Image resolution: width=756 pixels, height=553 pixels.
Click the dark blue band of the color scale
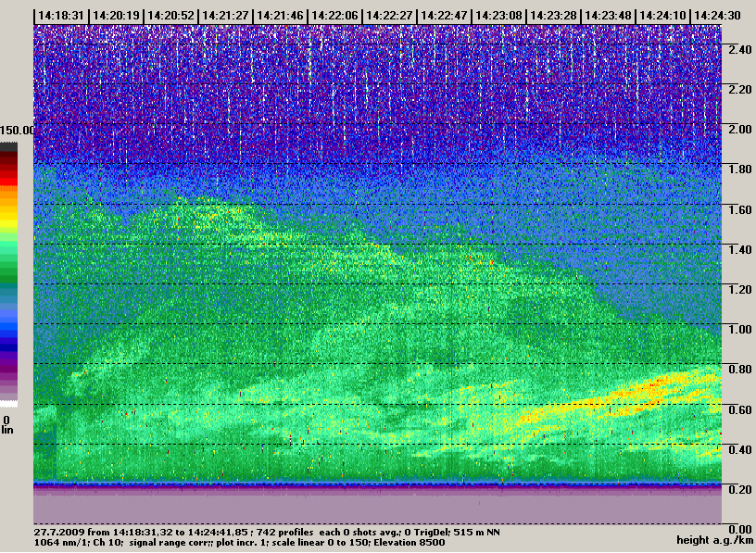click(x=8, y=346)
